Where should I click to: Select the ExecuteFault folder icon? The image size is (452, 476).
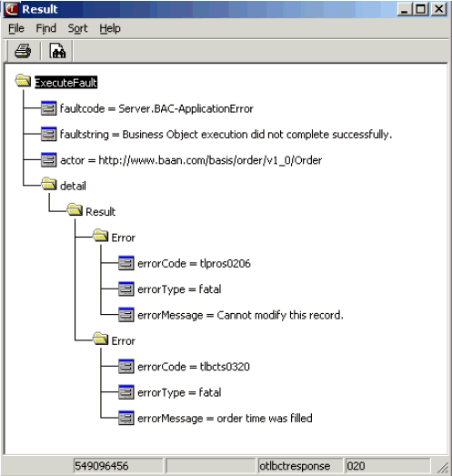coord(23,80)
